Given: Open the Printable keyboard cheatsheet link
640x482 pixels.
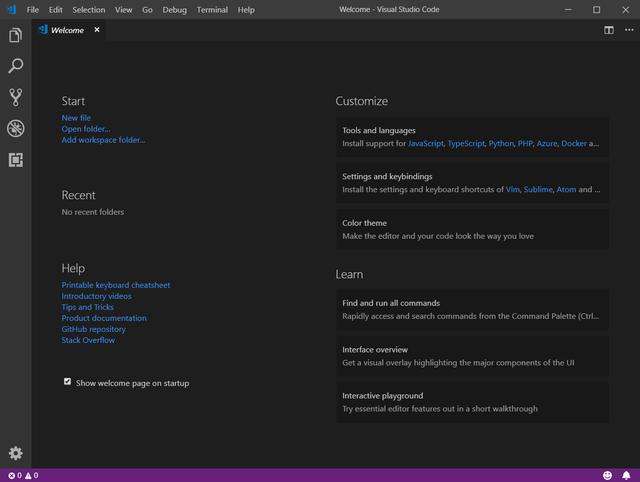Looking at the screenshot, I should 116,285.
